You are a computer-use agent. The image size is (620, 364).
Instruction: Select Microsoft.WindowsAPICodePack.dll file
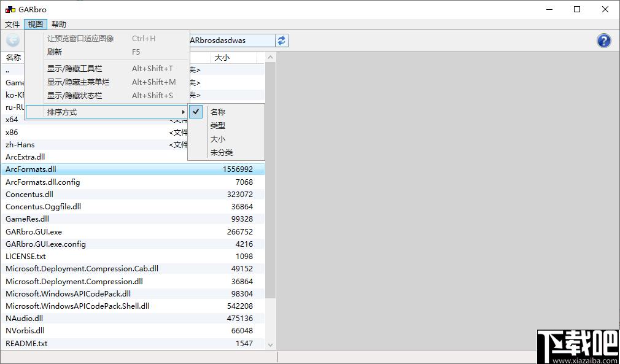click(x=133, y=293)
